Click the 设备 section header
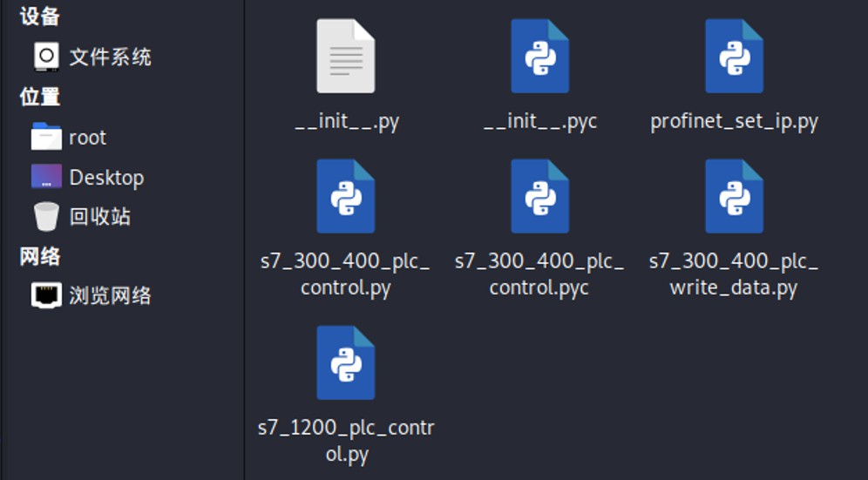 click(x=40, y=17)
